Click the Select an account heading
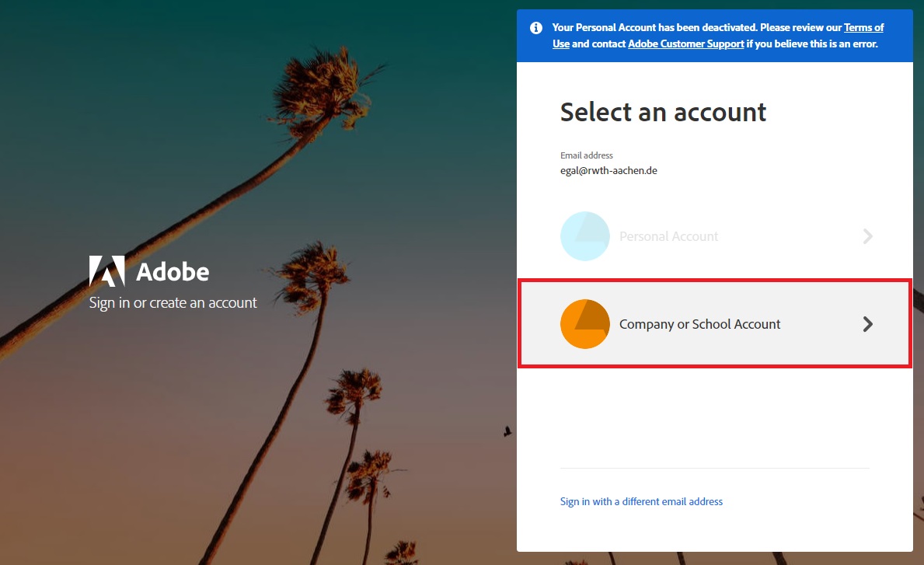Image resolution: width=924 pixels, height=565 pixels. [663, 112]
